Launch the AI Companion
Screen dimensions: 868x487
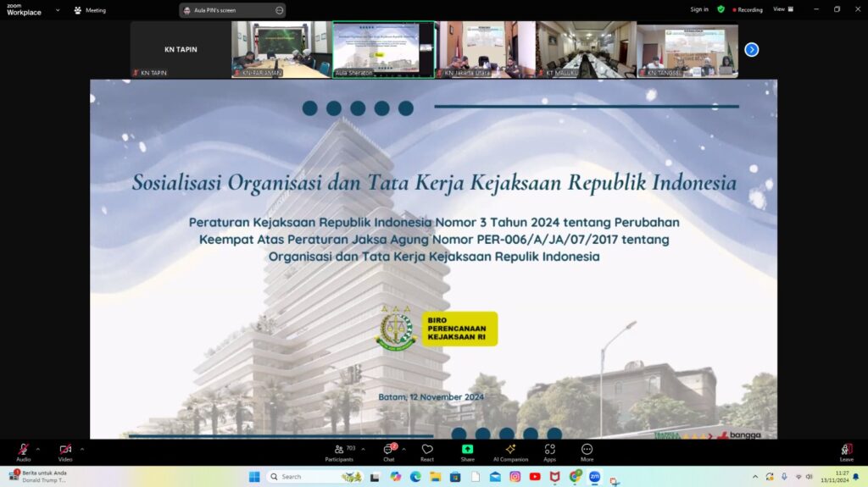click(510, 451)
